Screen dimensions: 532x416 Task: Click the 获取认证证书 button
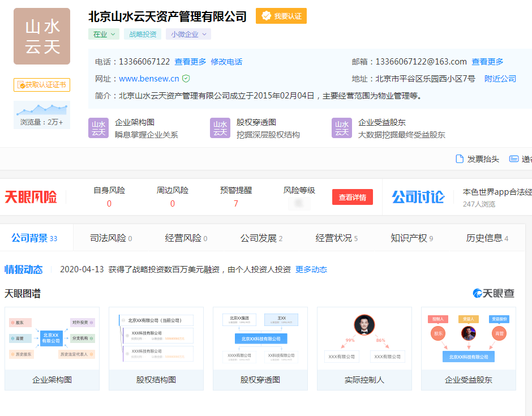[x=42, y=85]
